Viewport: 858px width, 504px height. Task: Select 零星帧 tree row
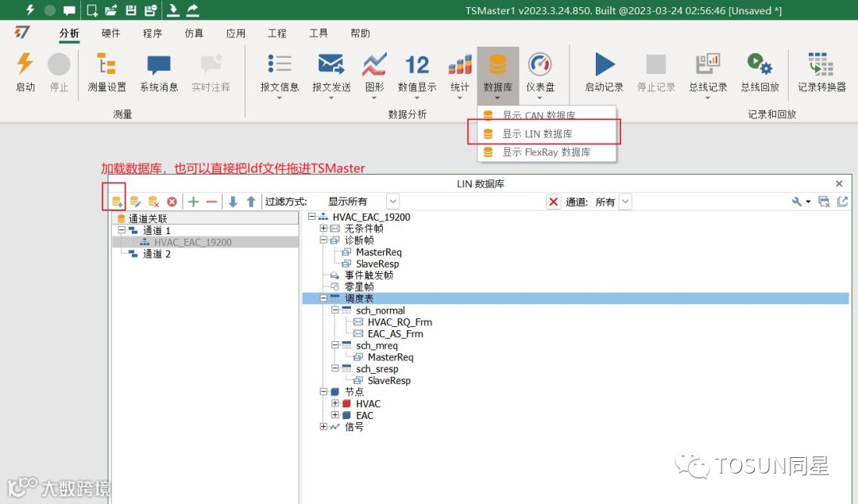pyautogui.click(x=359, y=287)
